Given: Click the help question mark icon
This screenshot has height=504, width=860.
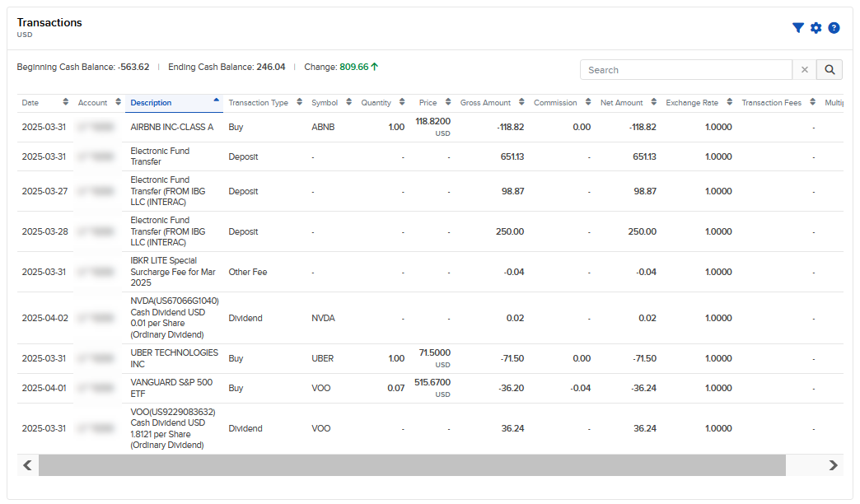Looking at the screenshot, I should 834,27.
